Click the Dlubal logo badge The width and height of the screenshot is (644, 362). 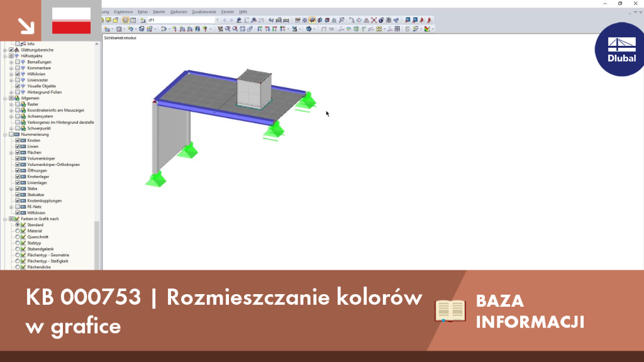click(x=621, y=49)
